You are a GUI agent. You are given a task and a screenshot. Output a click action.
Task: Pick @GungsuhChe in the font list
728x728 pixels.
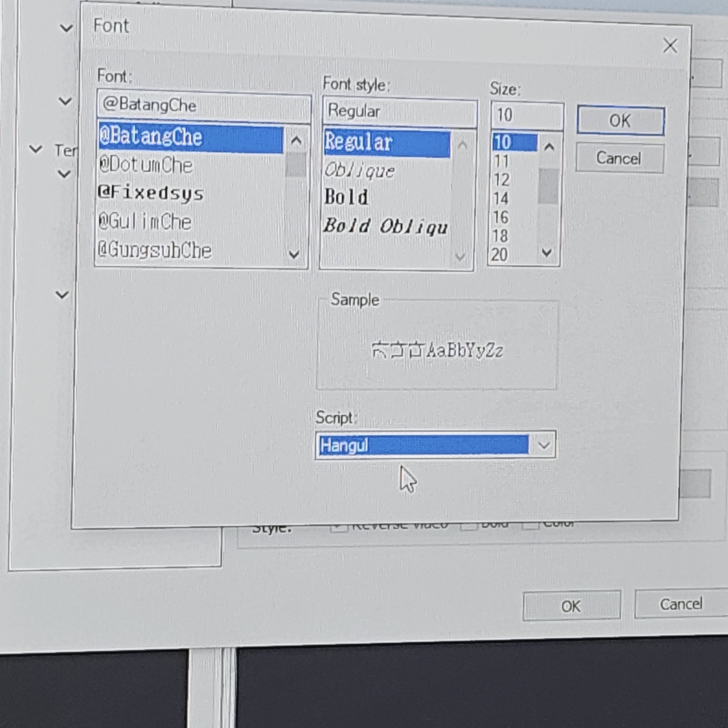tap(155, 250)
